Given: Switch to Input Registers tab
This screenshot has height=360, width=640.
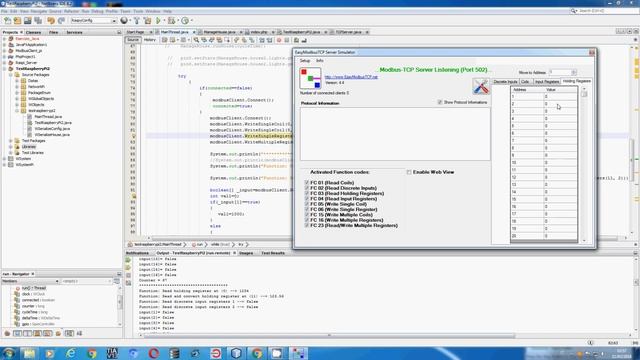Looking at the screenshot, I should tap(547, 82).
